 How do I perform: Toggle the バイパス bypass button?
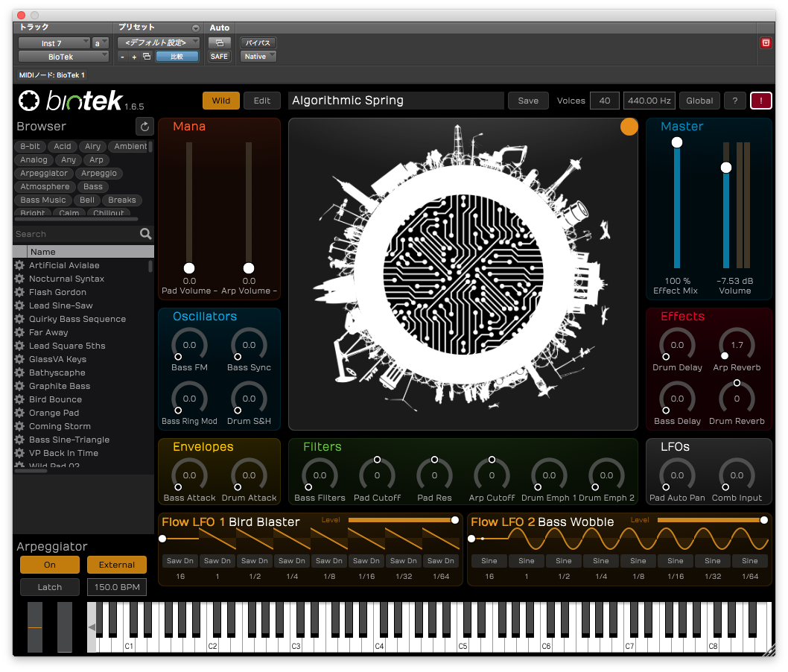pyautogui.click(x=258, y=42)
